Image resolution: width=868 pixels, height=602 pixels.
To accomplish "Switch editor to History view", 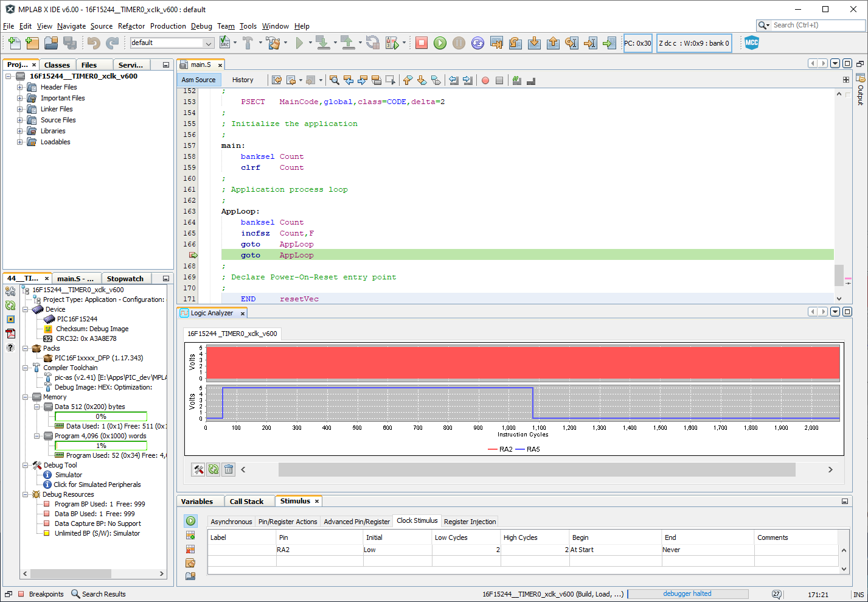I will pyautogui.click(x=243, y=80).
